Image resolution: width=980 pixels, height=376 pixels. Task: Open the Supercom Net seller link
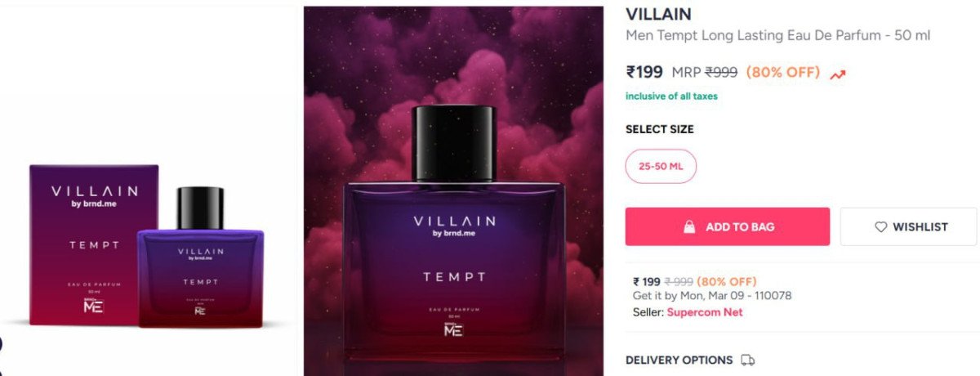click(x=705, y=312)
